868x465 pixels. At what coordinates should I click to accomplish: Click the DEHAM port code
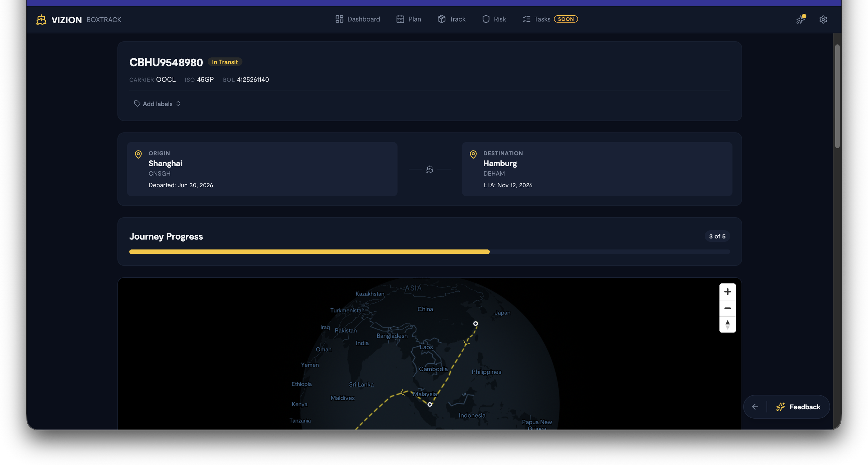pyautogui.click(x=494, y=174)
